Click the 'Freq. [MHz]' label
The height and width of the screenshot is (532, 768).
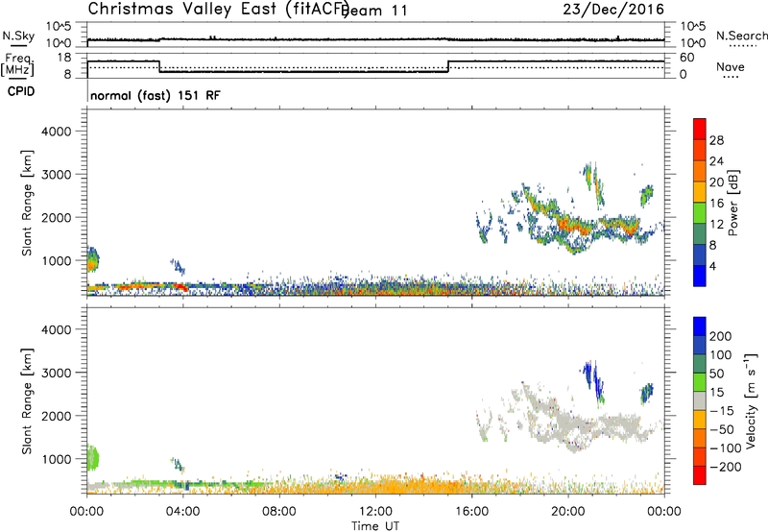click(x=17, y=64)
